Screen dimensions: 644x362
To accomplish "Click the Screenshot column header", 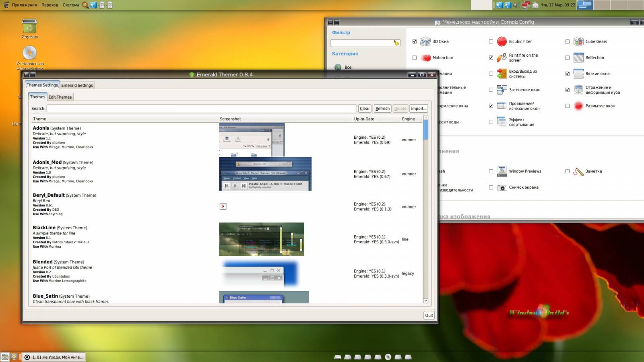I will [285, 119].
